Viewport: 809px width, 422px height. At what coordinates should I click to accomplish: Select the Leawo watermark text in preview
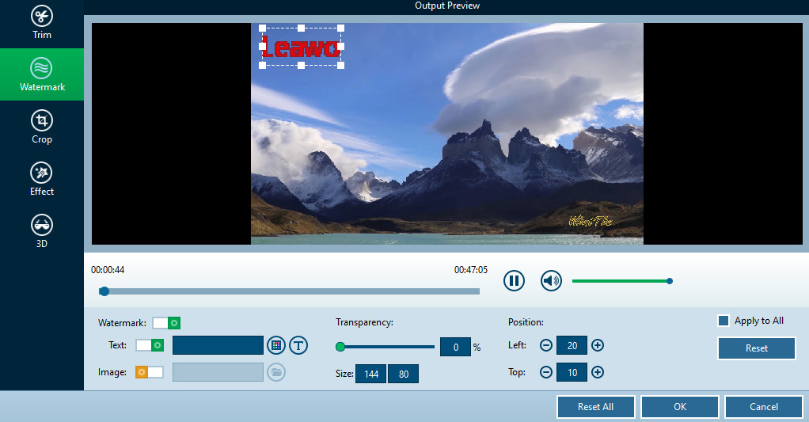(301, 47)
